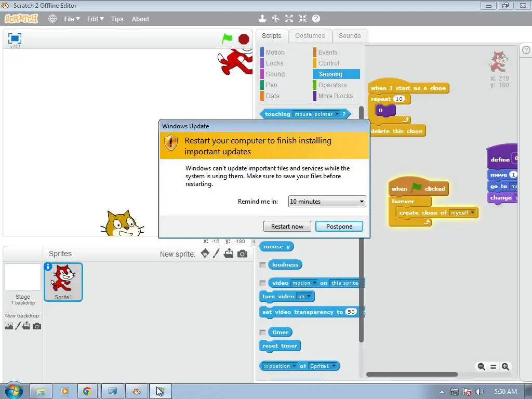The height and width of the screenshot is (399, 532).
Task: Select the Control block category
Action: point(328,63)
